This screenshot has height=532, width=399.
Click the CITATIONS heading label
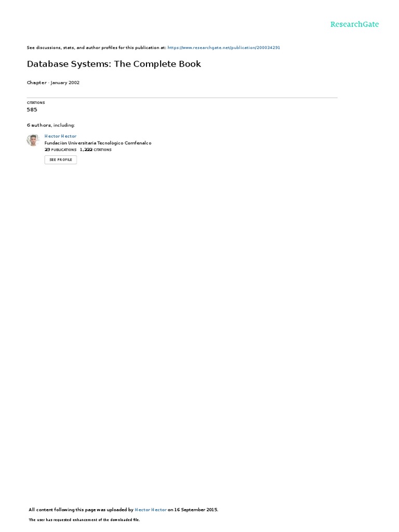click(36, 102)
